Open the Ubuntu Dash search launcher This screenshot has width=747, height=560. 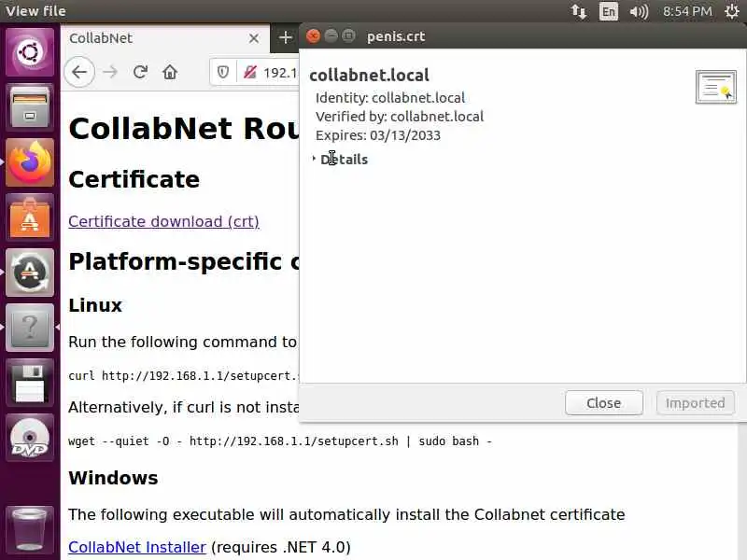click(30, 52)
